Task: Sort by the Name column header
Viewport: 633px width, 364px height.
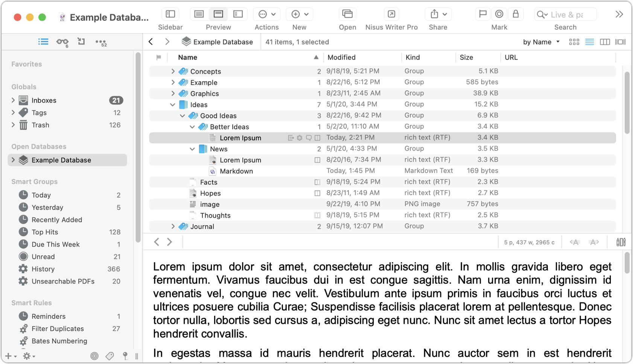Action: [x=246, y=57]
